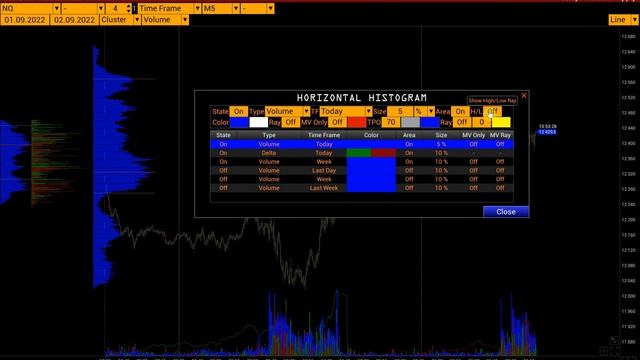Edit the Size value field showing 5
The image size is (640, 360).
400,111
